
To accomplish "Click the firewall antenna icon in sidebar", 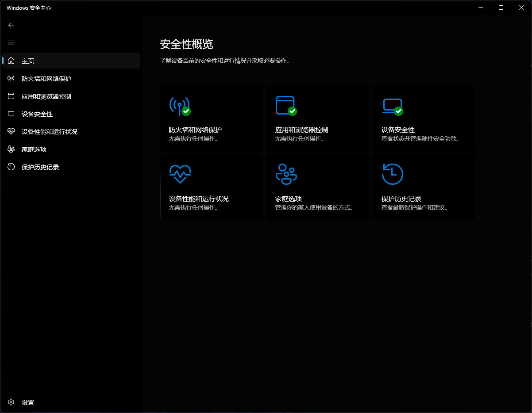I will 11,78.
